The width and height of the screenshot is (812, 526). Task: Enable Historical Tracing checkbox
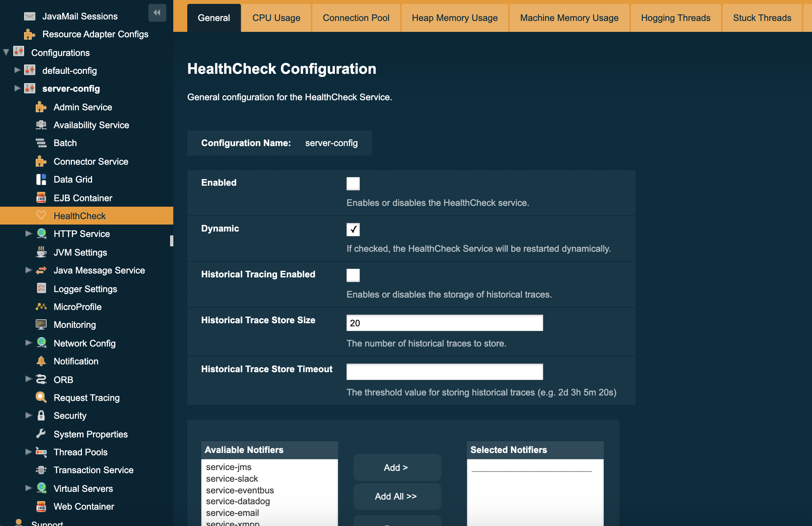coord(353,275)
